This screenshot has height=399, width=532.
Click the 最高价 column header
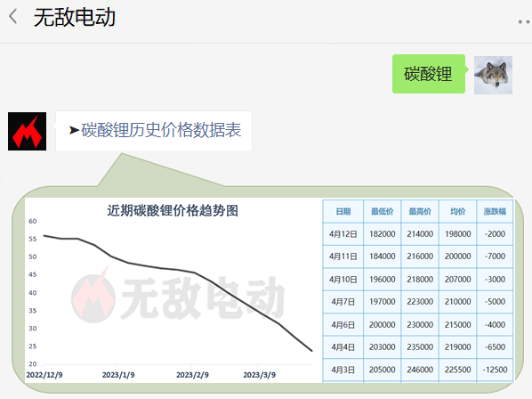[x=420, y=212]
